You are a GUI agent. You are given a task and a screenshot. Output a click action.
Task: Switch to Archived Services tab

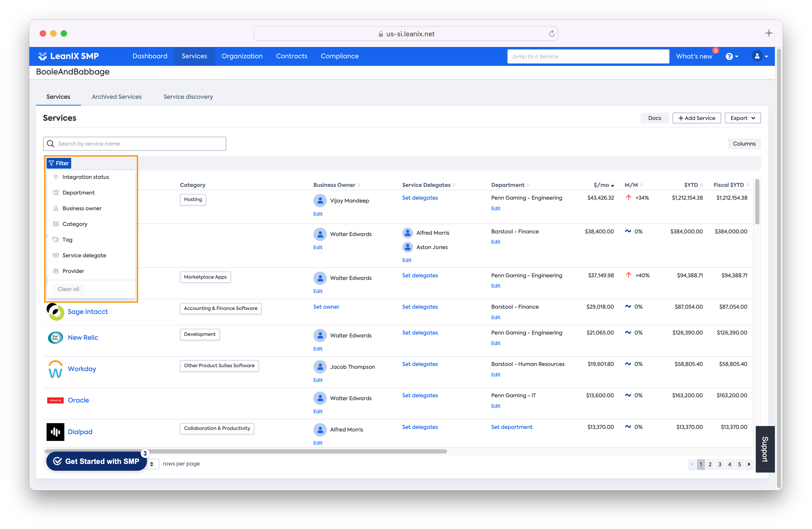pos(117,97)
